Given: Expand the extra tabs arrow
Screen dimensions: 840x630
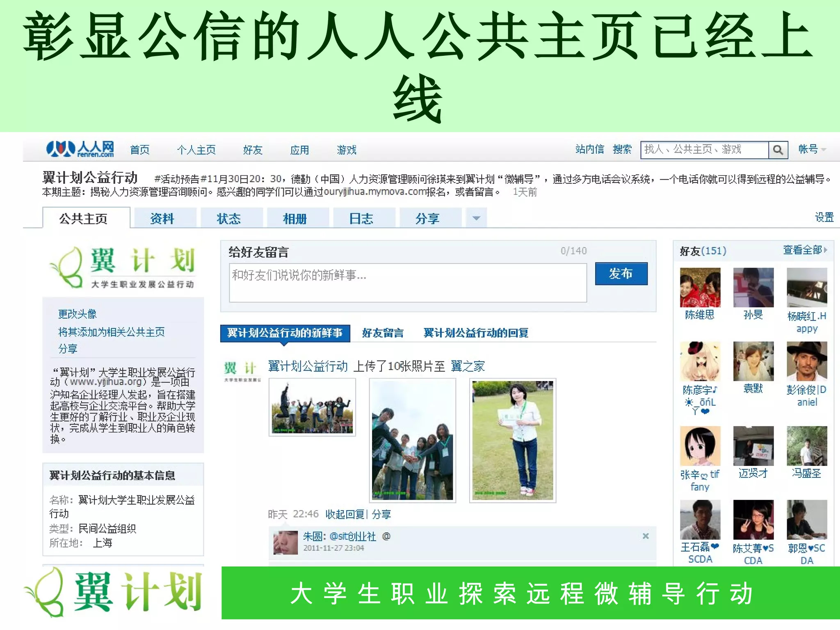Looking at the screenshot, I should [476, 218].
